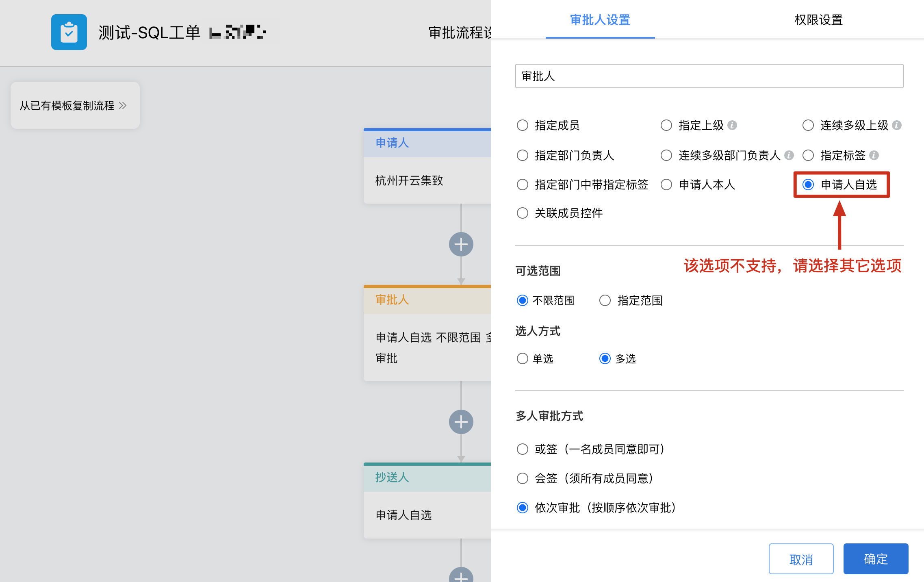Viewport: 924px width, 582px height.
Task: Click plus button between applicant and approver nodes
Action: pos(461,244)
